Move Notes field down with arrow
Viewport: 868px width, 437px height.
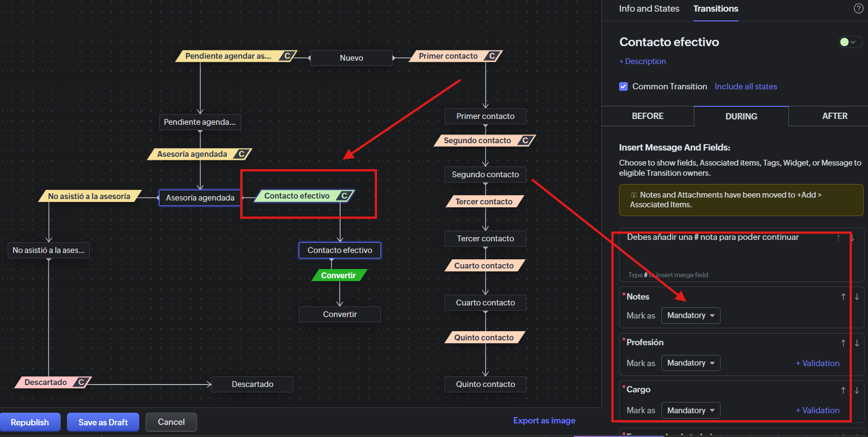pyautogui.click(x=857, y=297)
